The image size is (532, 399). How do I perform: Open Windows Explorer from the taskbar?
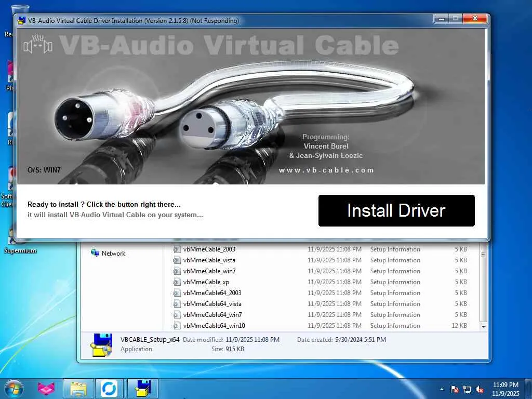78,389
